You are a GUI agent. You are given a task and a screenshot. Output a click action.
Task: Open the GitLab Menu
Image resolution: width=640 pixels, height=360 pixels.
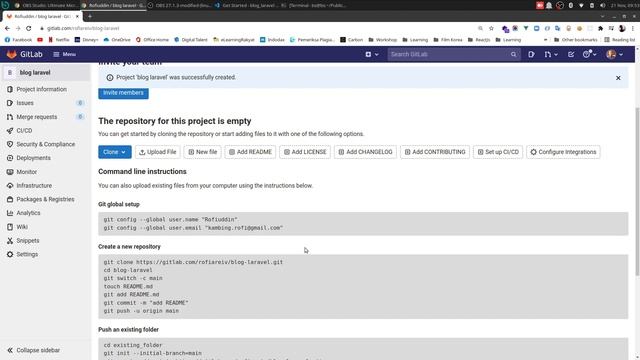(x=64, y=54)
